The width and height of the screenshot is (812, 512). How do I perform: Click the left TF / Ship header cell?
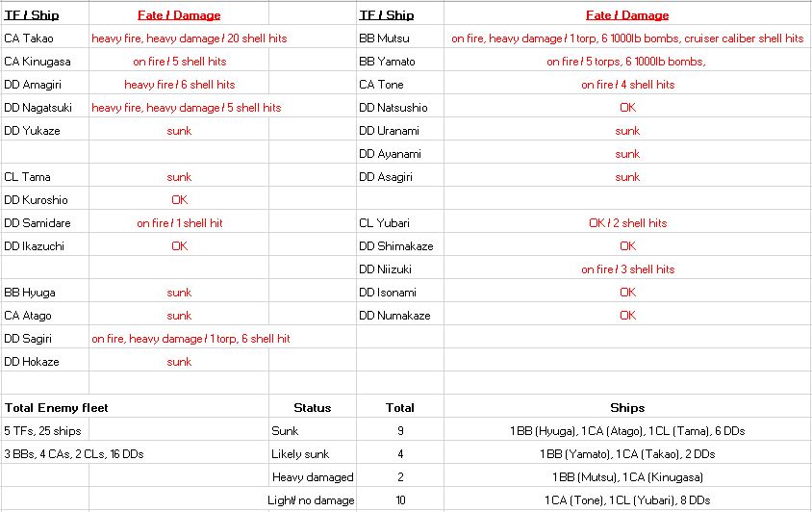tap(31, 15)
